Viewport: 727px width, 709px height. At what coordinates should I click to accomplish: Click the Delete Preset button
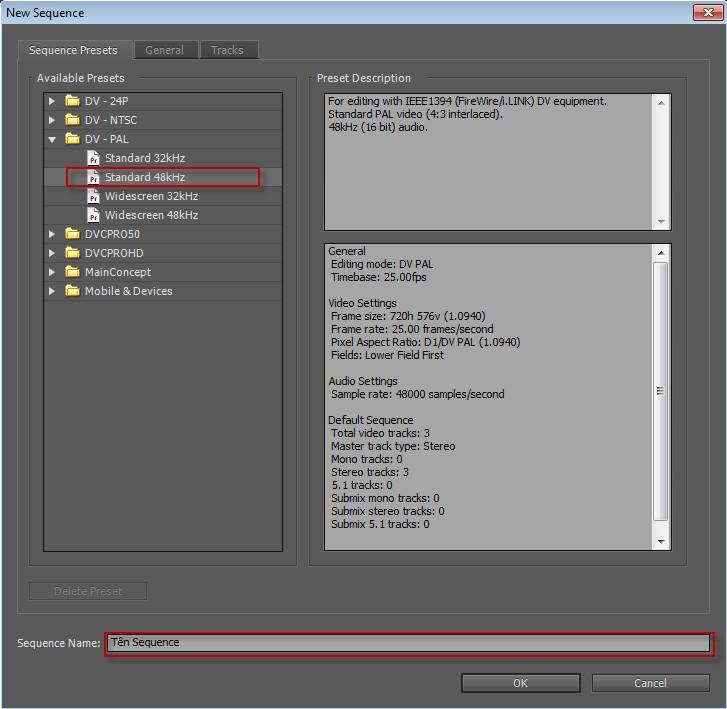(x=88, y=591)
